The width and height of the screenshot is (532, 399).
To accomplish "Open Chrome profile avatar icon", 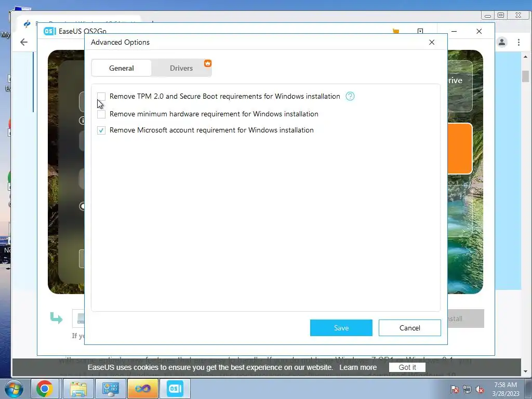I will click(502, 42).
